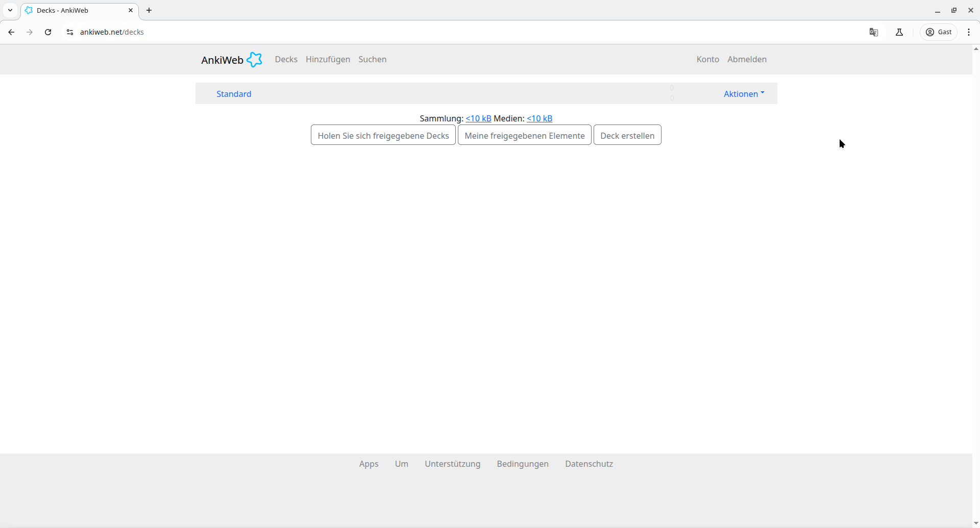
Task: Open the Suchen navigation item
Action: [x=372, y=59]
